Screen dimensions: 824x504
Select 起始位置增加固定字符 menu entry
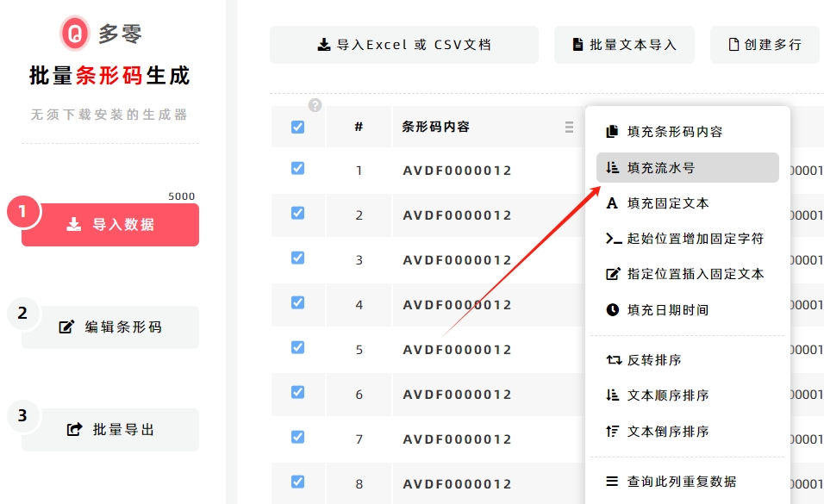(x=687, y=239)
